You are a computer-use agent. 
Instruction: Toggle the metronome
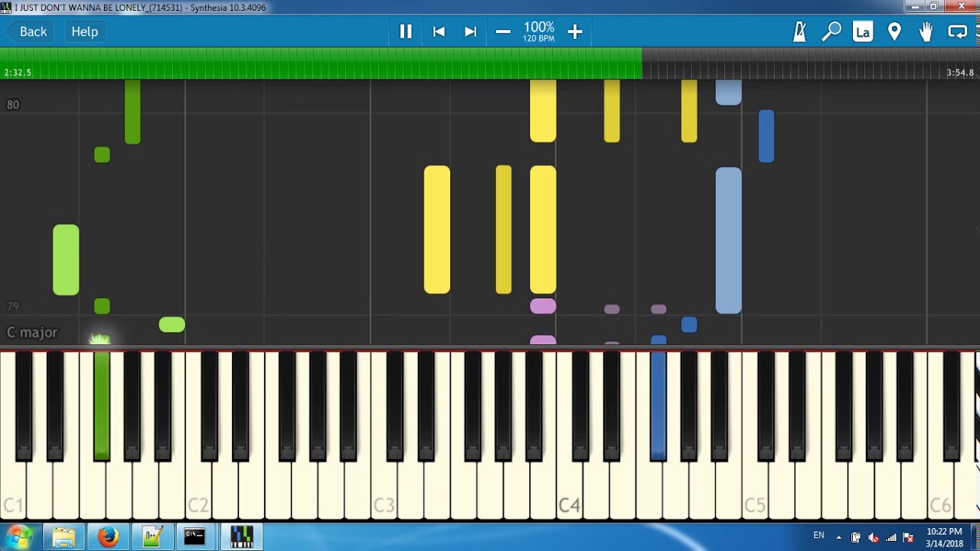[800, 31]
